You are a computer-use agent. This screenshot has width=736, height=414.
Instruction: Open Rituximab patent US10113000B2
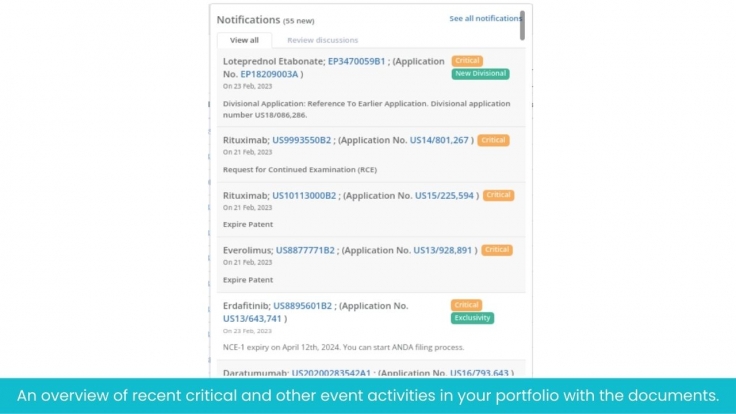coord(304,195)
